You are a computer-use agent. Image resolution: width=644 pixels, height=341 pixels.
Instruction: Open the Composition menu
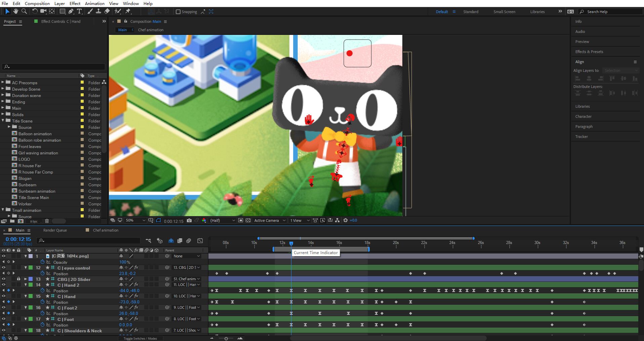click(x=37, y=3)
